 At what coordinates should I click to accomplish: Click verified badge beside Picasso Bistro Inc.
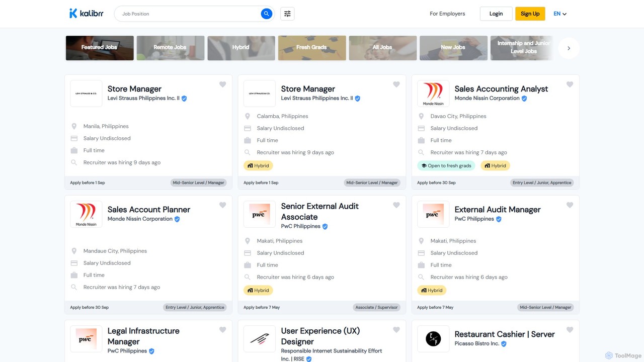504,344
